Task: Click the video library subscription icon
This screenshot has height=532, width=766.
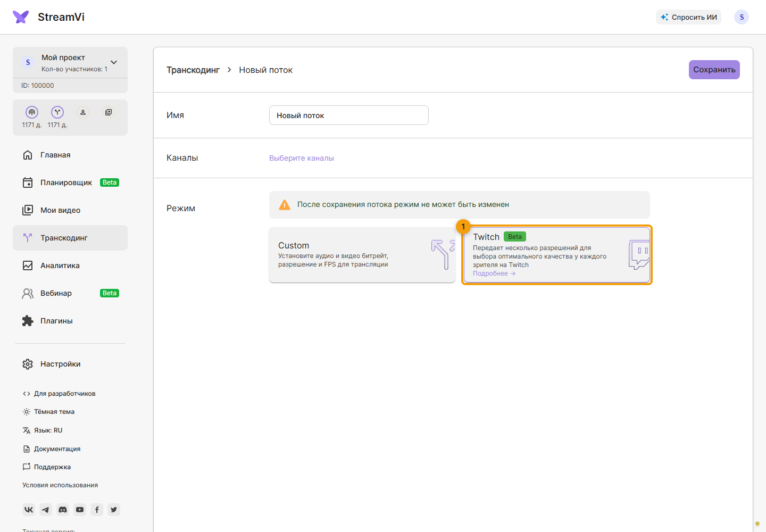Action: [x=109, y=112]
